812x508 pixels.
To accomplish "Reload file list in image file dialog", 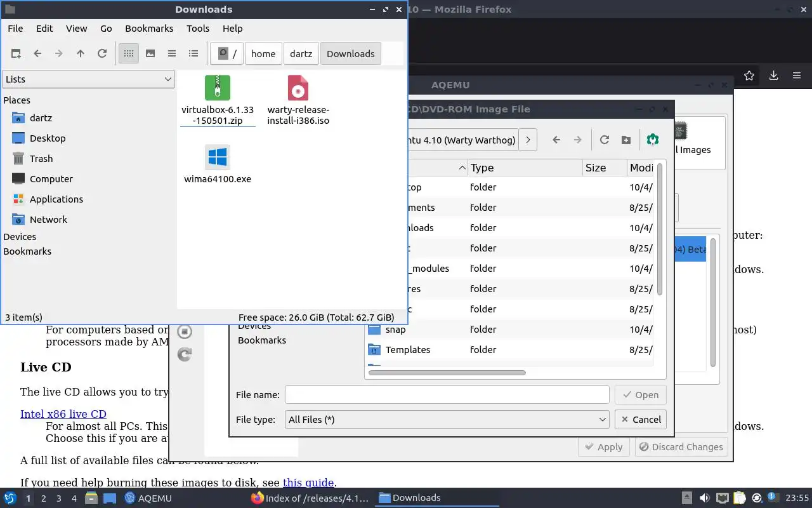I will 605,140.
